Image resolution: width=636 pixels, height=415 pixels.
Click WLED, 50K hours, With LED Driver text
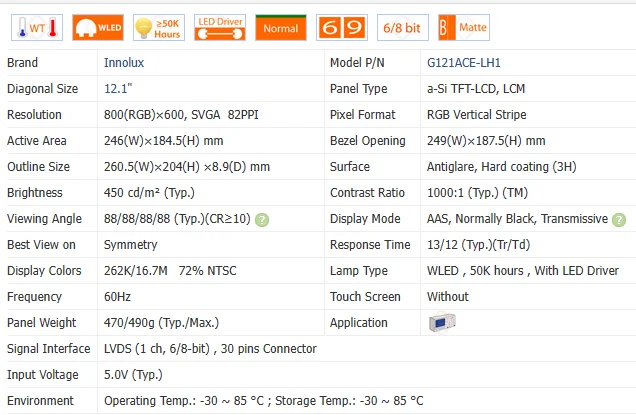[523, 271]
